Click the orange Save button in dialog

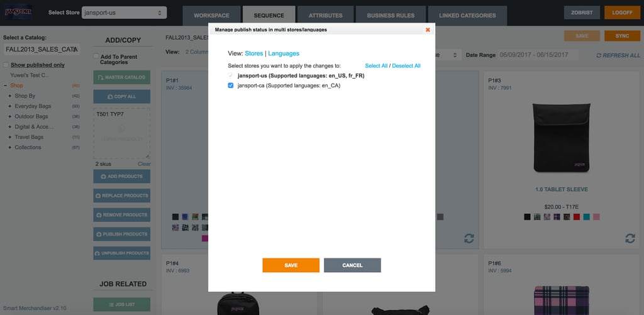tap(291, 265)
